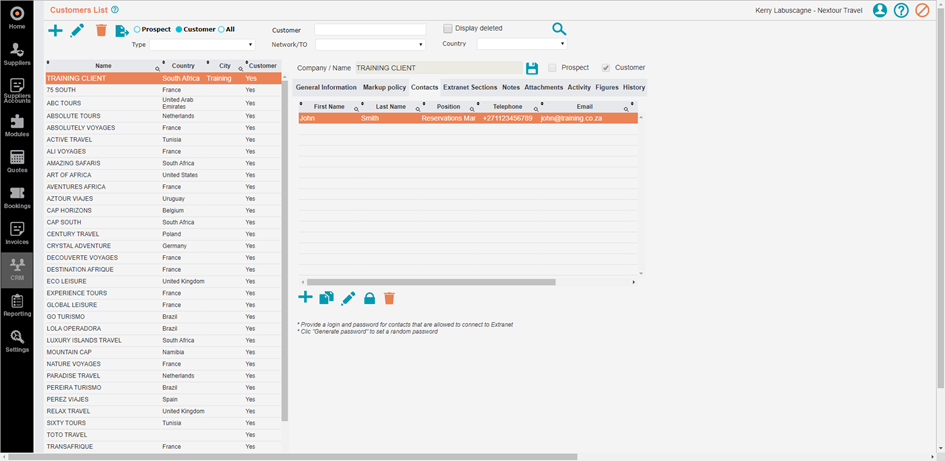Add a new customer with plus icon
The height and width of the screenshot is (461, 945).
click(x=55, y=31)
